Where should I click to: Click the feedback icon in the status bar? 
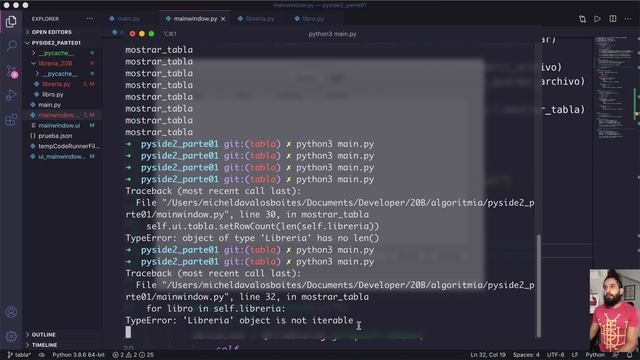tap(616, 355)
